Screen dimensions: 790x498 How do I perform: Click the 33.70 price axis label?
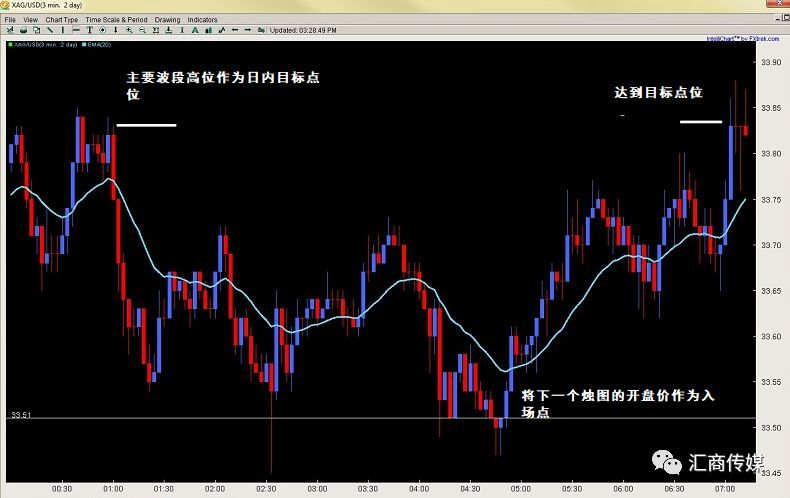771,245
